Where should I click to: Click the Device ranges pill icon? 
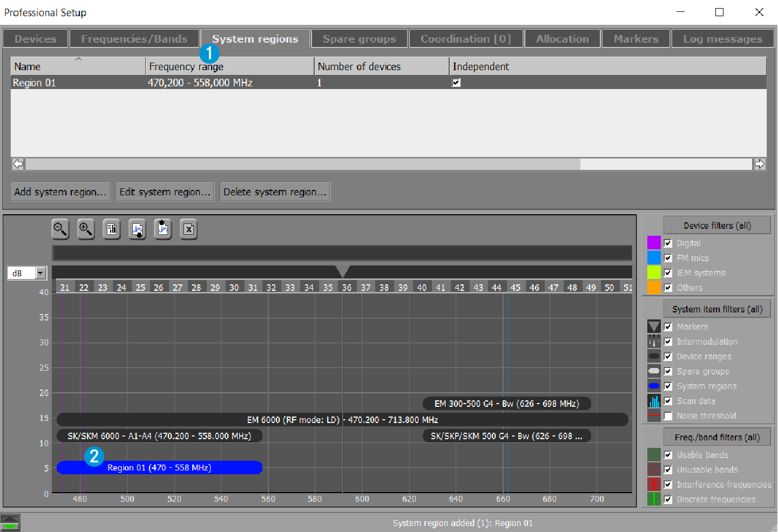pyautogui.click(x=654, y=356)
